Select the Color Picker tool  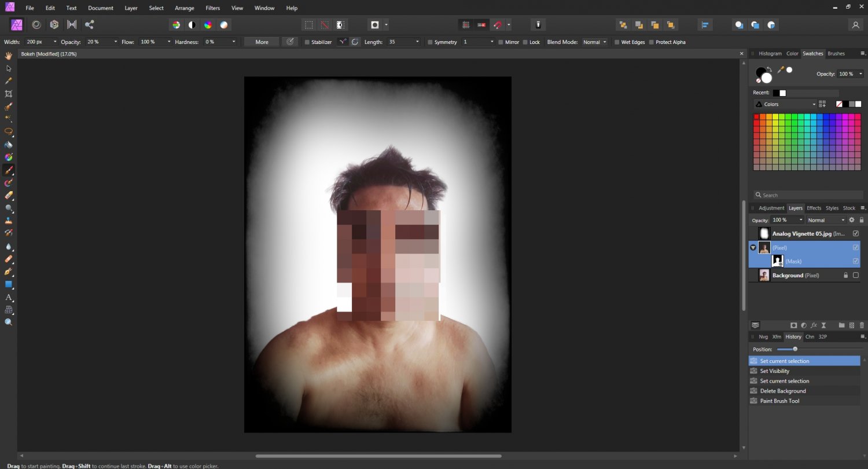point(8,80)
